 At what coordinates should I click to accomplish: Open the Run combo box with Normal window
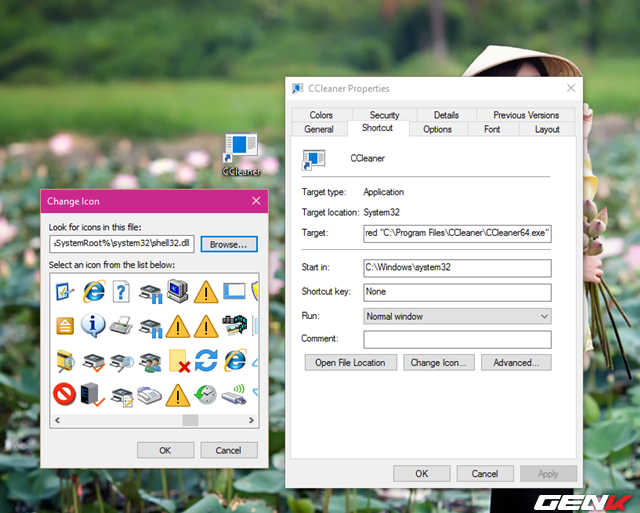point(457,316)
